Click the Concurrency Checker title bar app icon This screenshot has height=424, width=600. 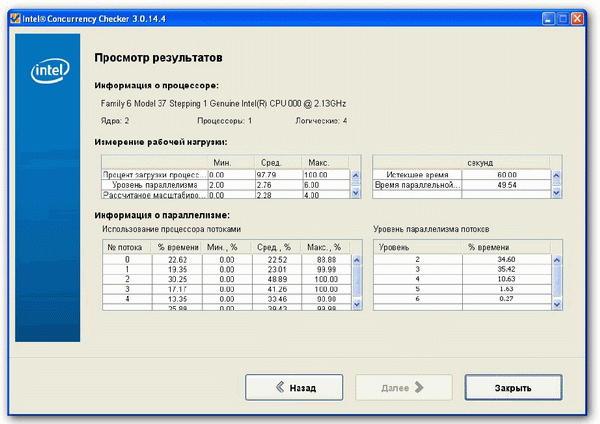[x=15, y=18]
